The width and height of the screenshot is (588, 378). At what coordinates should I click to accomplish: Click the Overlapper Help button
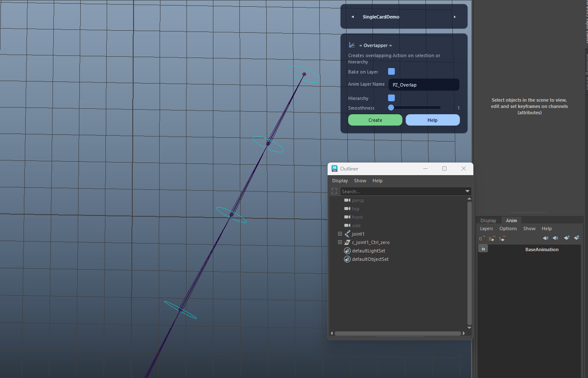click(x=433, y=120)
